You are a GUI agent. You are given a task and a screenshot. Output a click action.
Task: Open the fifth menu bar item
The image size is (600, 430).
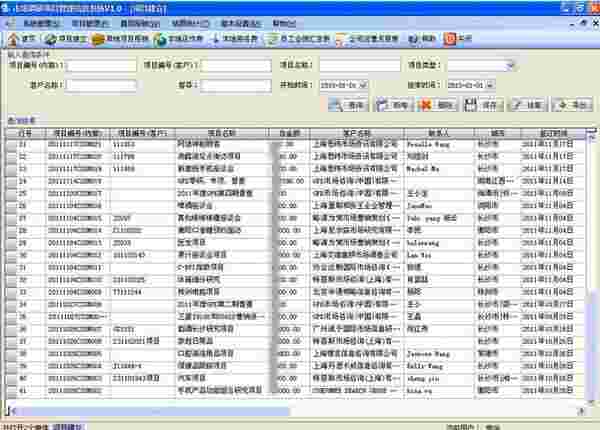[x=241, y=24]
